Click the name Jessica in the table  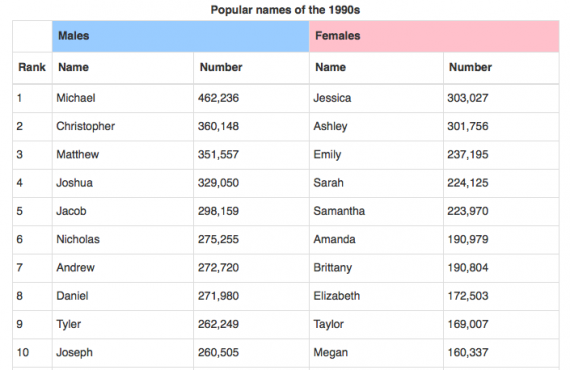(x=332, y=98)
